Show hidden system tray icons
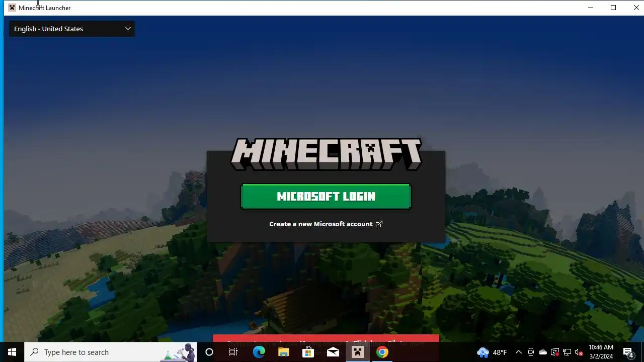 click(x=519, y=352)
